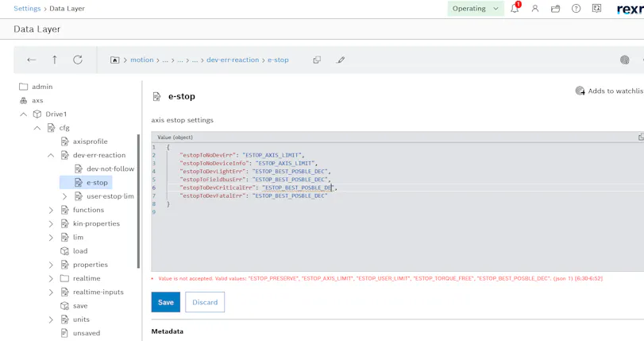Select the axs tree node
Viewport: 644px width, 341px height.
[x=32, y=100]
